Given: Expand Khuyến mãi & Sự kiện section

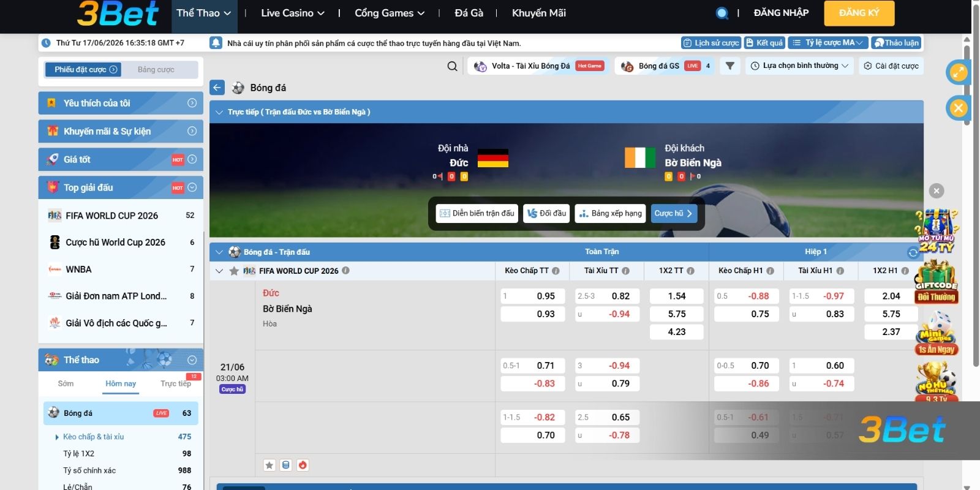Looking at the screenshot, I should click(121, 131).
